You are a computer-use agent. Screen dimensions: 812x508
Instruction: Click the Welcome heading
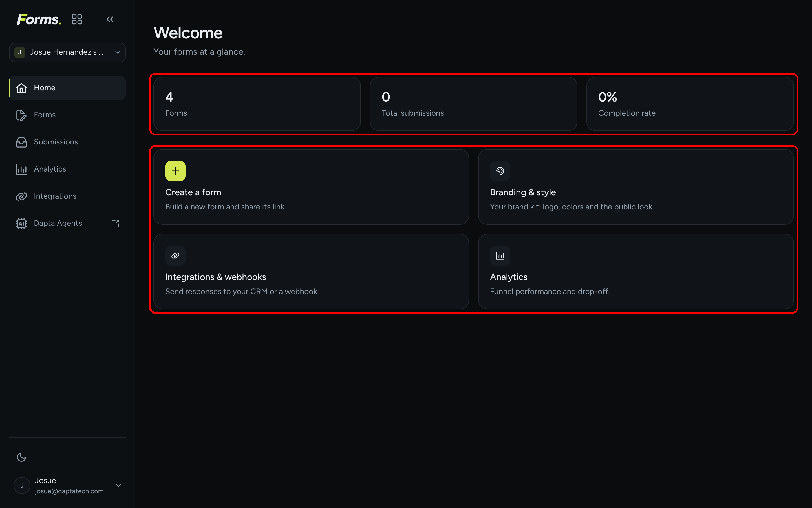pyautogui.click(x=188, y=33)
